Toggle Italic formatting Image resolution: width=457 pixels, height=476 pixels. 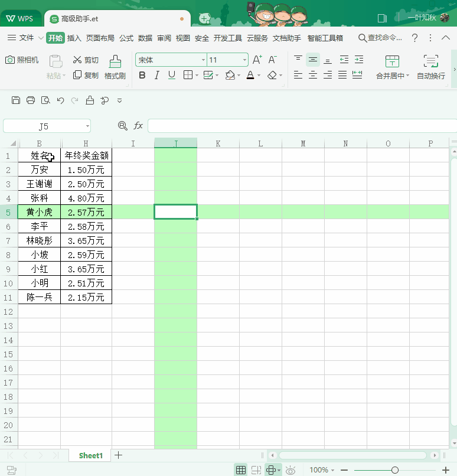point(157,75)
